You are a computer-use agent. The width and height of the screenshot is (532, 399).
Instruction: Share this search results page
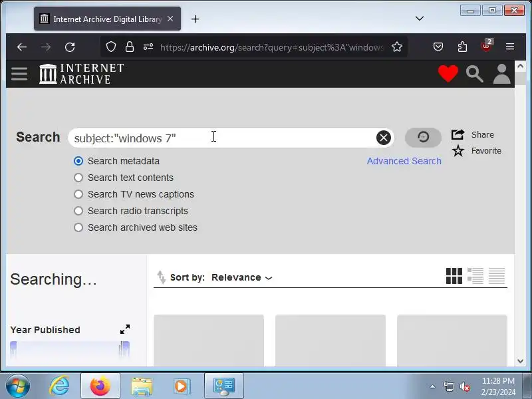click(473, 135)
